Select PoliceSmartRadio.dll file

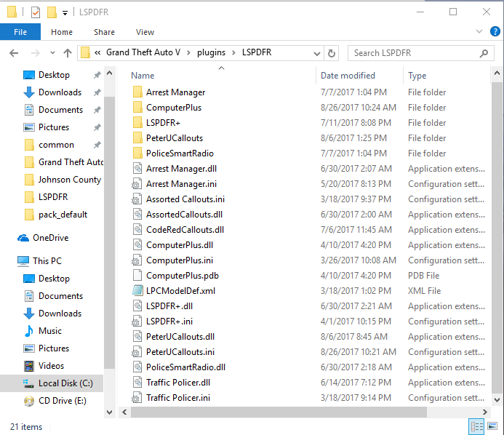tap(185, 367)
